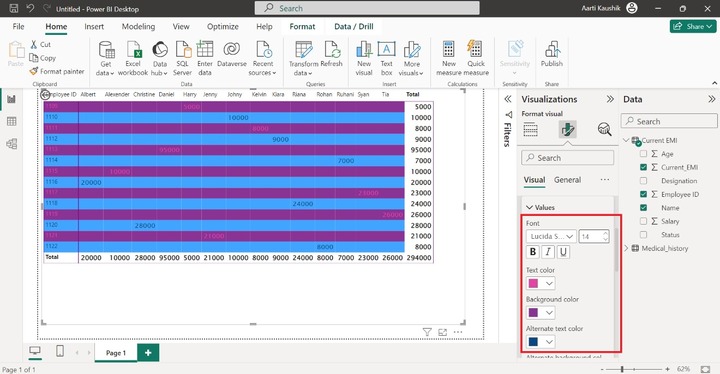
Task: Click Fit to page icon in status bar
Action: [705, 369]
